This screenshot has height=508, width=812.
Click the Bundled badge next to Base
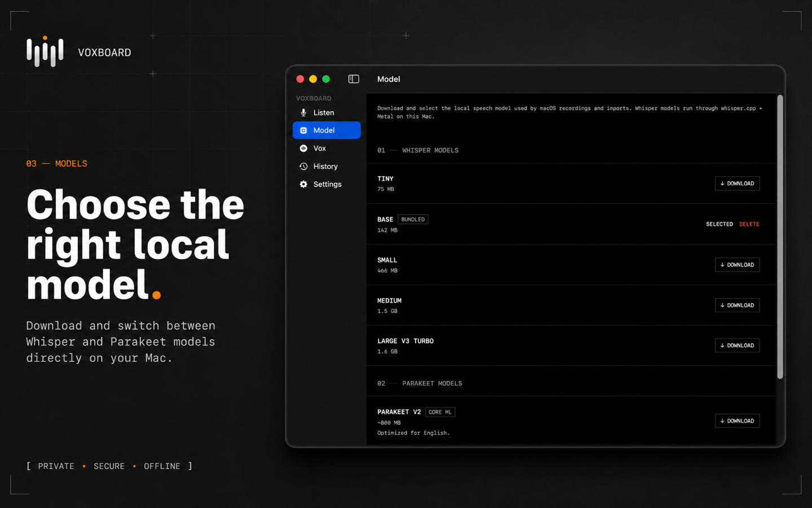413,220
